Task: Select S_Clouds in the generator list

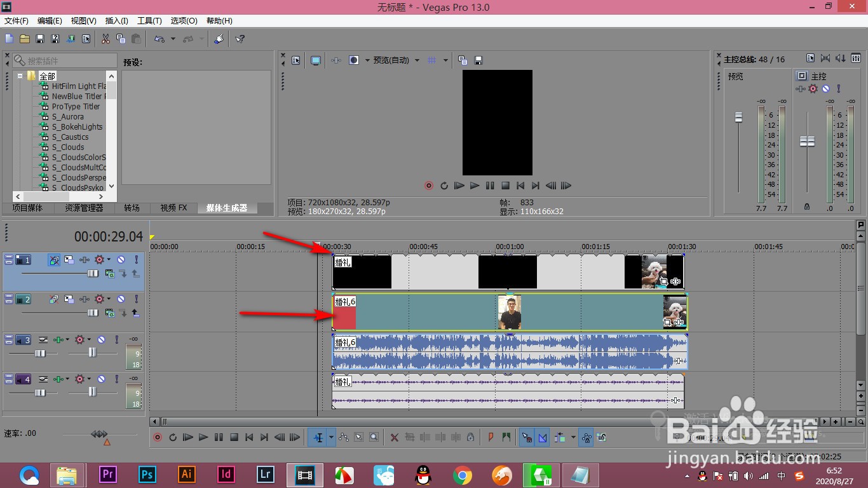Action: pyautogui.click(x=67, y=147)
